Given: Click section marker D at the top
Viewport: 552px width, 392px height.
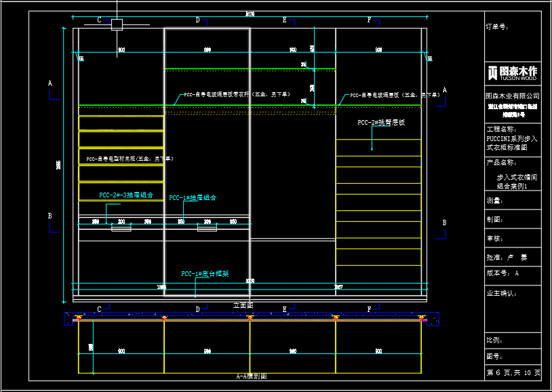Looking at the screenshot, I should click(x=198, y=20).
